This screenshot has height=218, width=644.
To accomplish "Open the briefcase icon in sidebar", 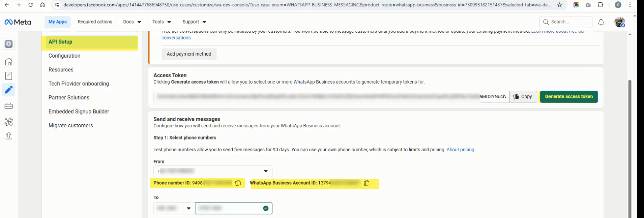I will pos(9,106).
